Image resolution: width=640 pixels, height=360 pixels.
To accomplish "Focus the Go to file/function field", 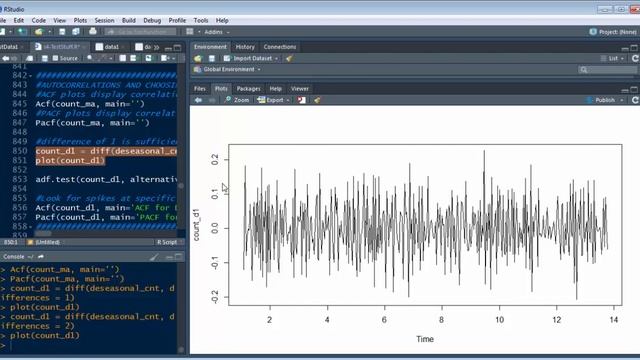I will click(x=141, y=32).
